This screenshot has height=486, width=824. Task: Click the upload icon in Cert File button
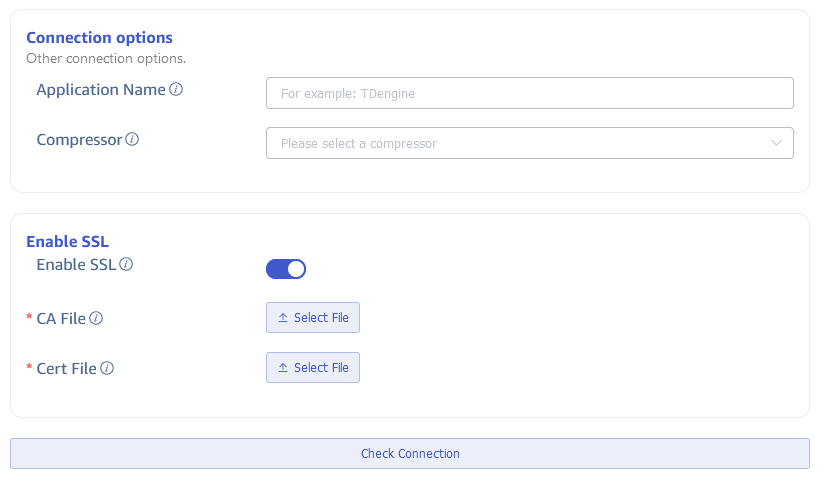pos(283,368)
